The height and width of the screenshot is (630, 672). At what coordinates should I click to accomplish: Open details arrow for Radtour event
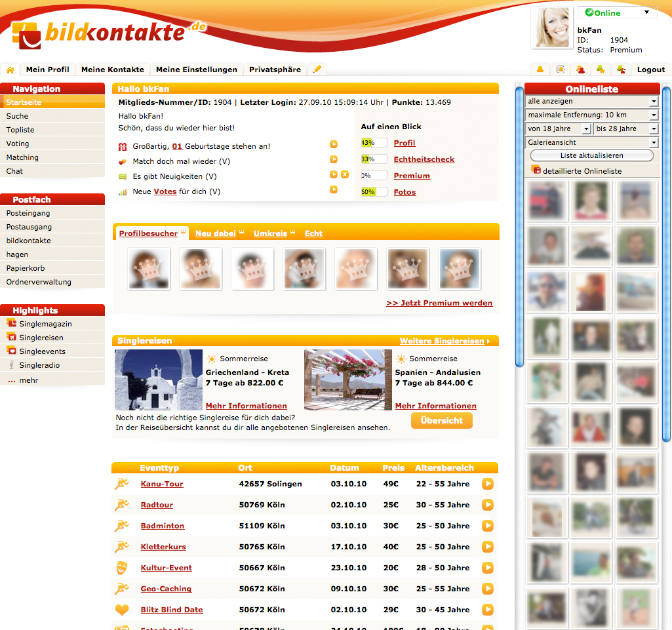488,505
